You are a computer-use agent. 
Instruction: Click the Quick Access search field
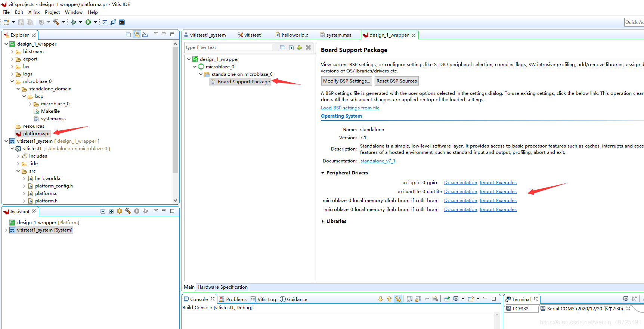coord(634,22)
